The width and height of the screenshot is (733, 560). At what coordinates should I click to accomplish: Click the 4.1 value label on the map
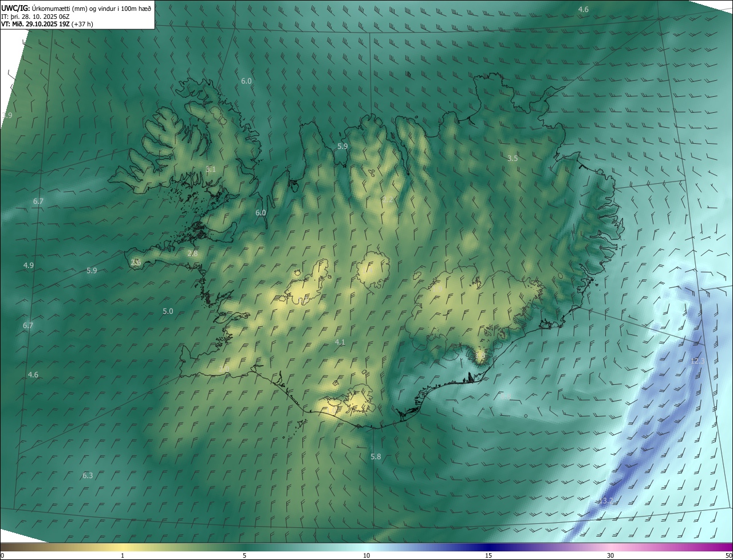point(340,342)
